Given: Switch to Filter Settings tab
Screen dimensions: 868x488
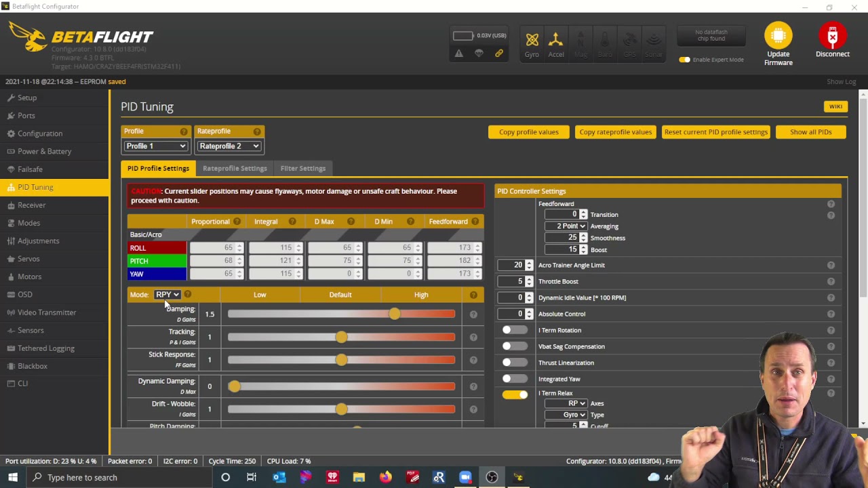Looking at the screenshot, I should pyautogui.click(x=303, y=169).
